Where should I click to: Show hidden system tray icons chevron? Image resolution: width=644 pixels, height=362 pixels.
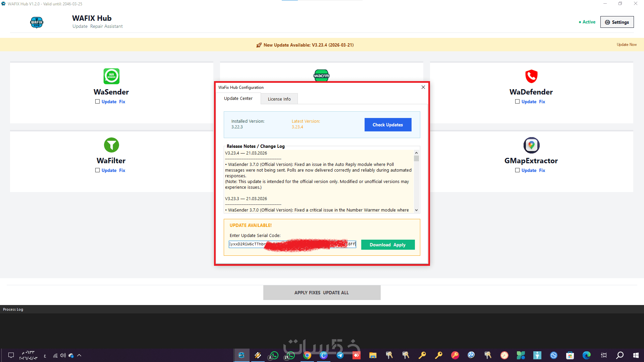click(79, 355)
